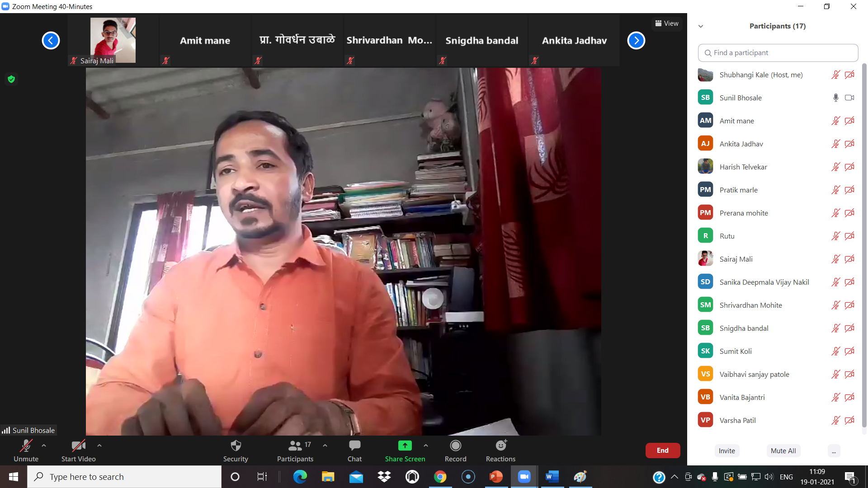
Task: Start recording with the Record icon
Action: coord(455,446)
